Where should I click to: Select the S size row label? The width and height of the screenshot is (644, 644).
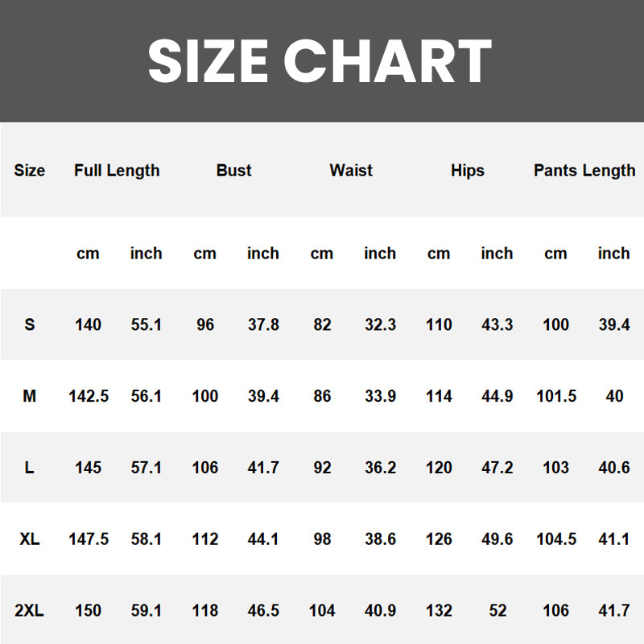click(x=30, y=325)
